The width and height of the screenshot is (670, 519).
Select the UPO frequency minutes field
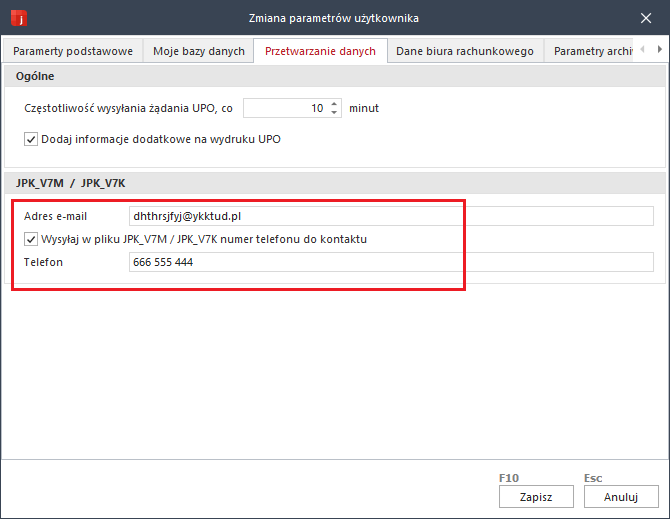(284, 108)
